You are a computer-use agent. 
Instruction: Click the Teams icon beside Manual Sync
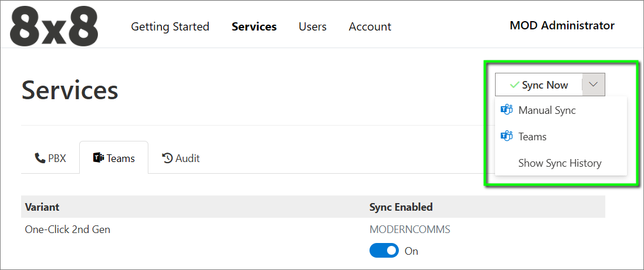click(506, 110)
